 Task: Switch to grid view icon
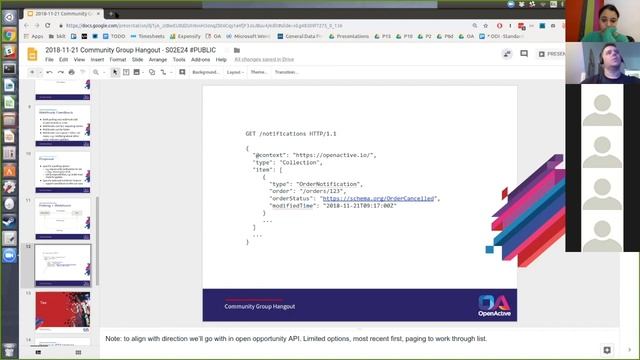(x=78, y=352)
